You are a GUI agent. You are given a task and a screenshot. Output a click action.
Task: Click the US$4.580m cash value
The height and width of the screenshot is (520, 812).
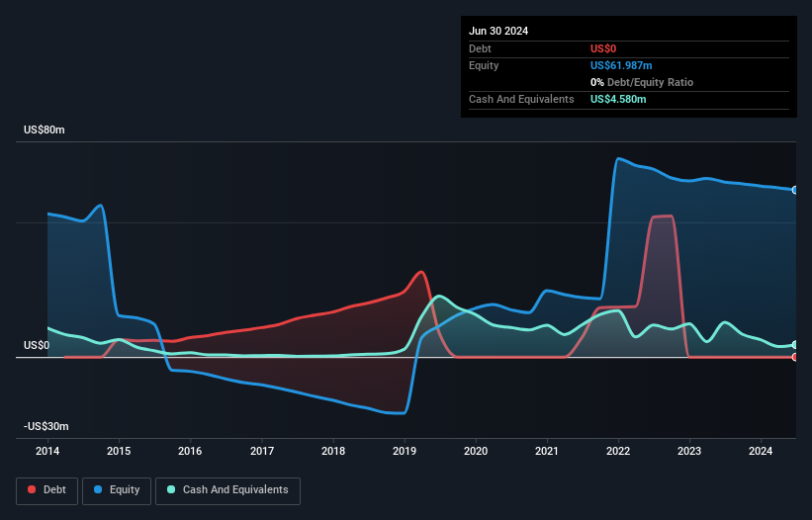click(x=618, y=99)
